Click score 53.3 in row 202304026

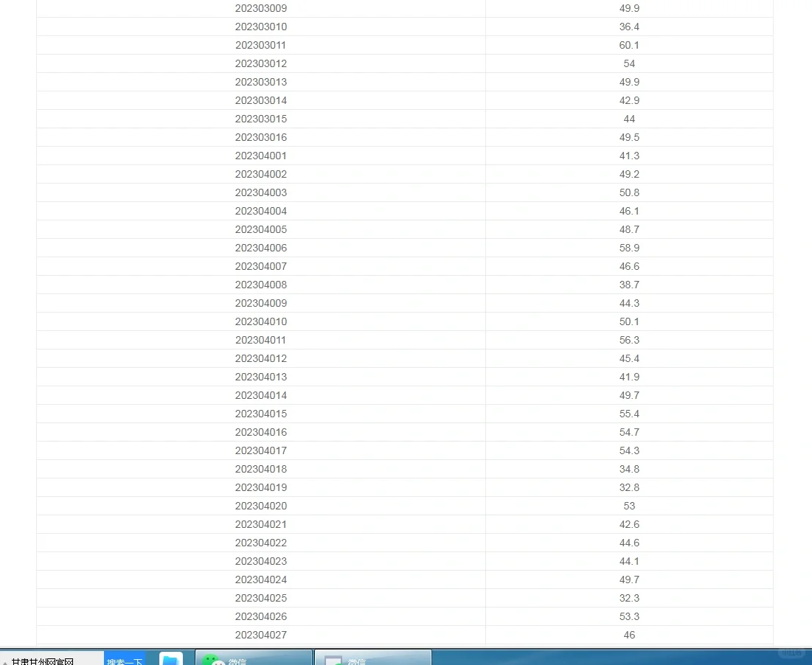[629, 616]
